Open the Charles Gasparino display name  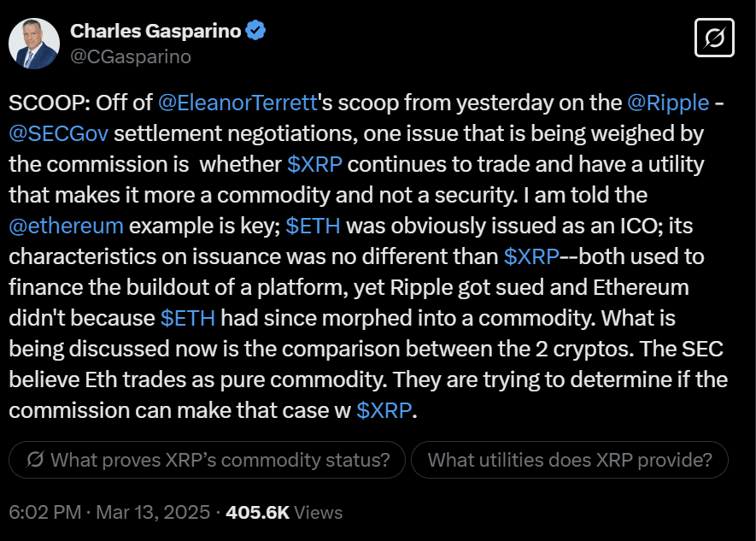point(155,31)
